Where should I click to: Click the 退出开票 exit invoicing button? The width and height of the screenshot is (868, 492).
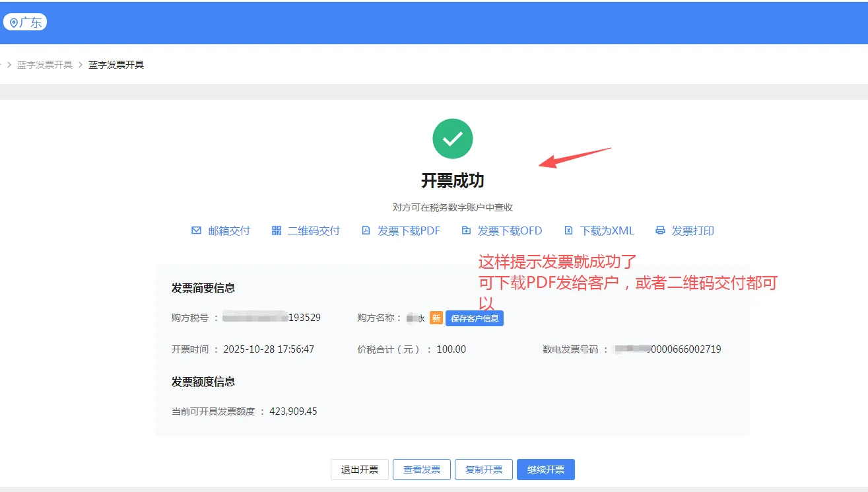click(359, 470)
